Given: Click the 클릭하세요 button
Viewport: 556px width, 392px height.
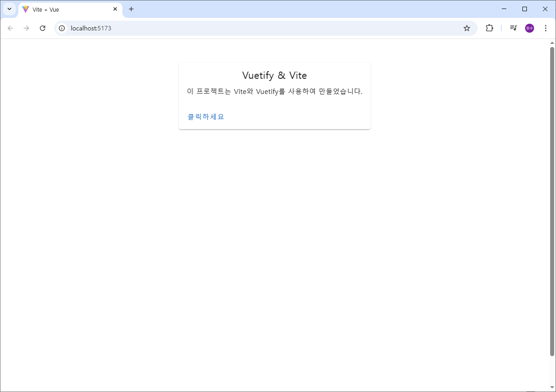Looking at the screenshot, I should [x=206, y=117].
